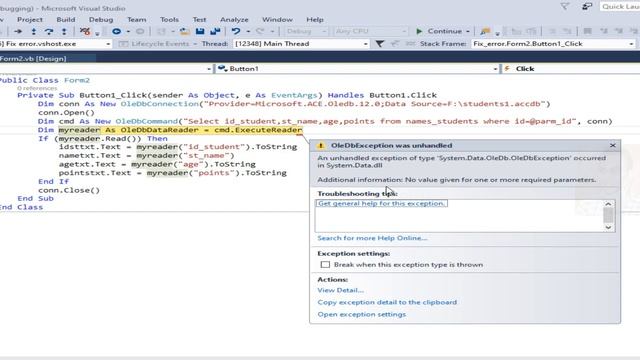
Task: Open the left-most code navigation dropdown arrow
Action: point(209,69)
